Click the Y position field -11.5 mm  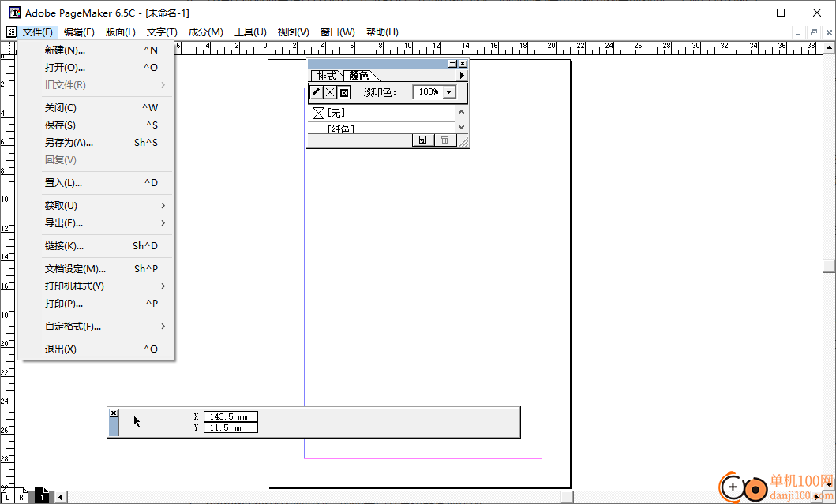pos(231,427)
